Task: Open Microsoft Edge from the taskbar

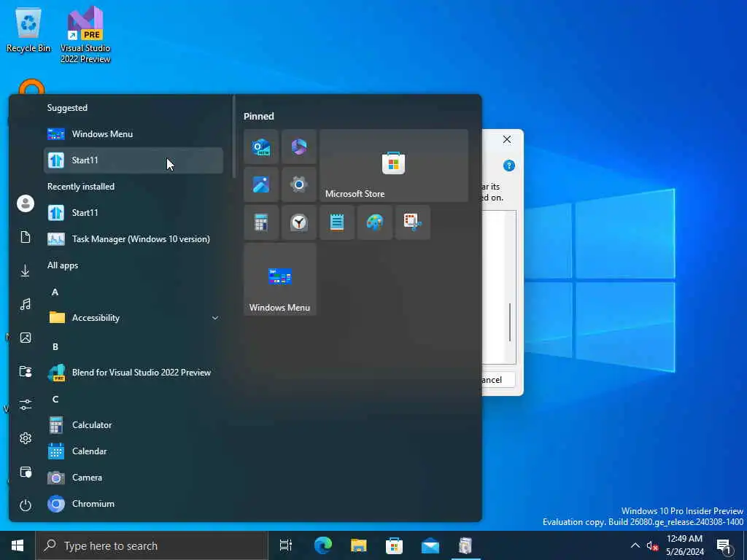Action: click(x=323, y=545)
